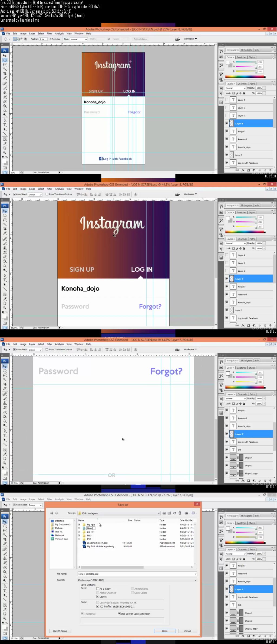Open Workspace dropdown in 25% frame
The image size is (277, 644).
point(190,39)
